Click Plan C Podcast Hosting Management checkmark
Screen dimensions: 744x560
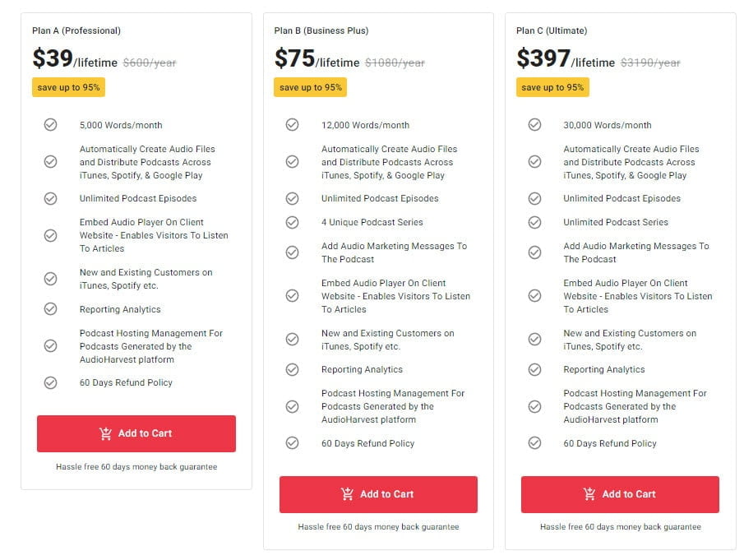534,406
